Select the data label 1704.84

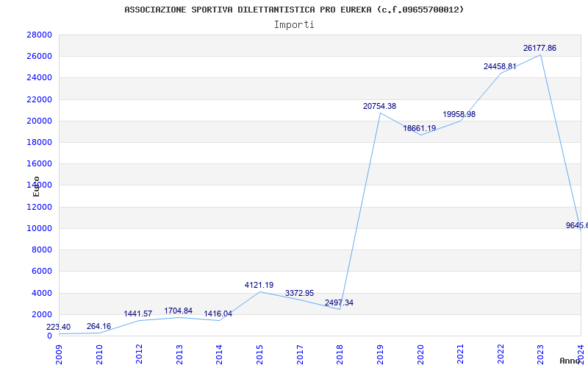[x=178, y=311]
